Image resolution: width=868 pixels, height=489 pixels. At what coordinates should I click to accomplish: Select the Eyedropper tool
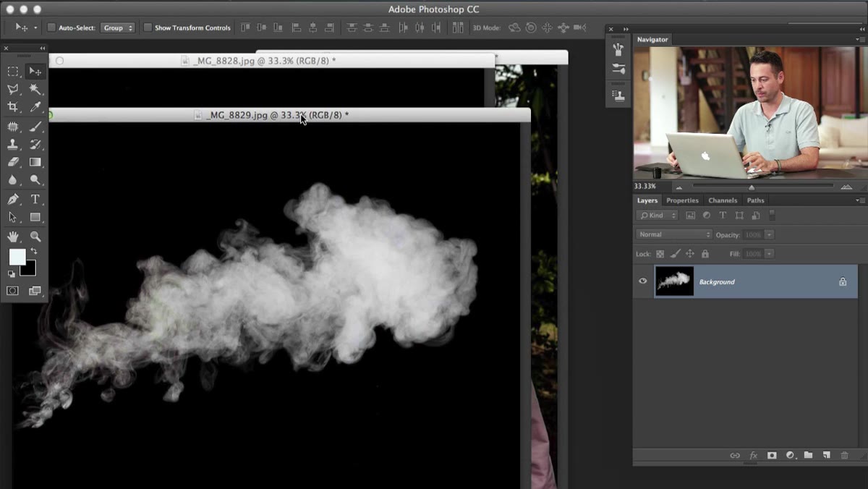[35, 107]
